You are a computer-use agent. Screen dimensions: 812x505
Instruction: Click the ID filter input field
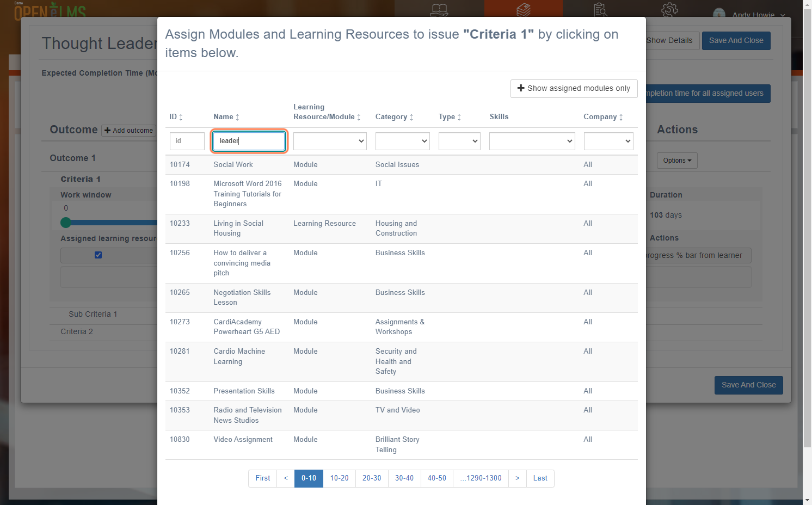187,141
